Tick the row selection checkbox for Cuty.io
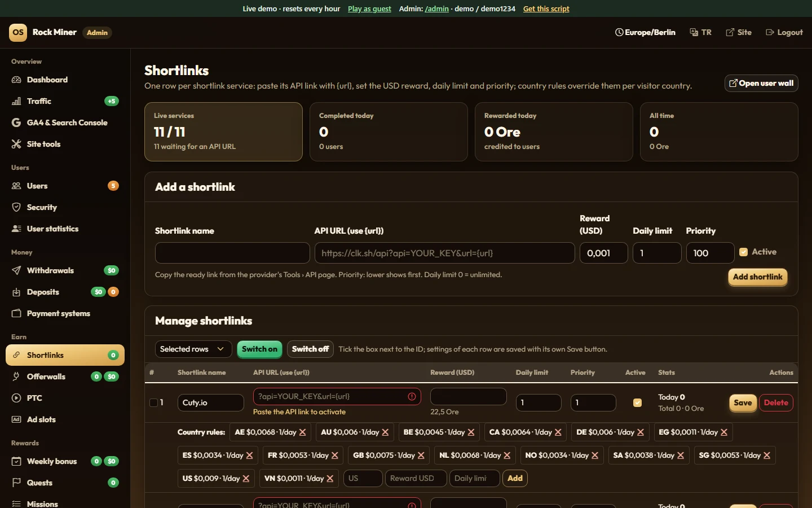This screenshot has height=508, width=812. tap(153, 402)
